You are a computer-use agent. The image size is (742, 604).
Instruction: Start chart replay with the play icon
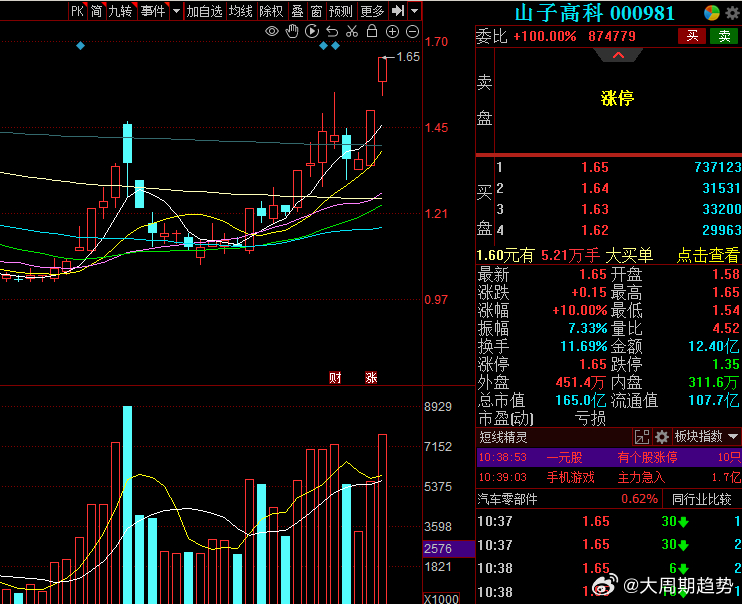312,32
